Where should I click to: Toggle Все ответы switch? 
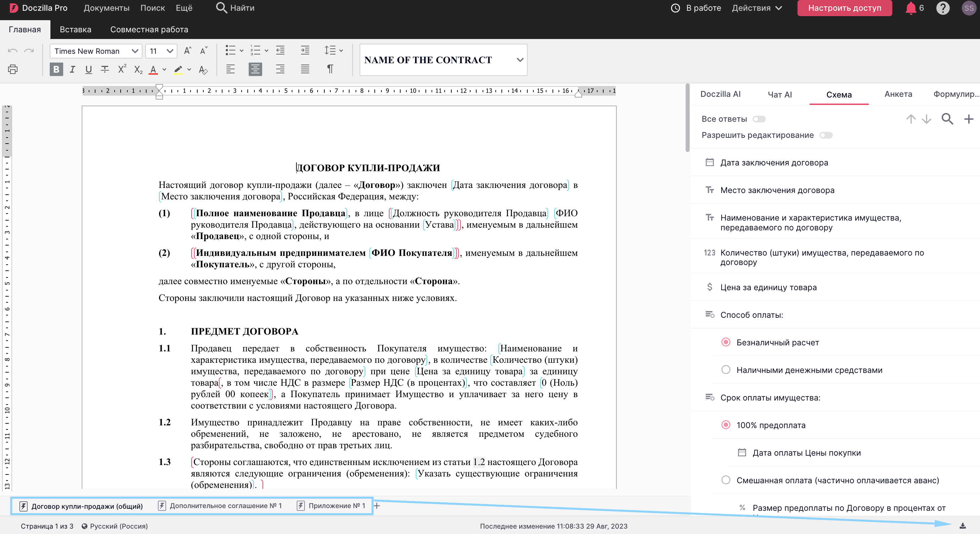(x=759, y=119)
